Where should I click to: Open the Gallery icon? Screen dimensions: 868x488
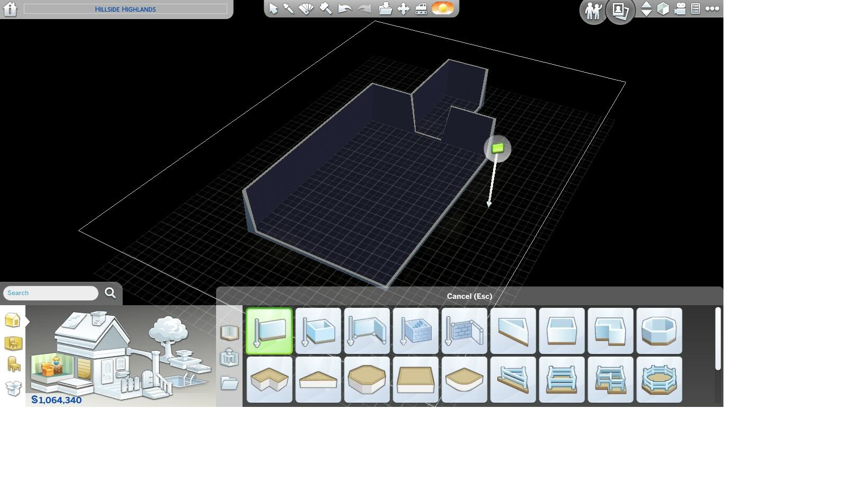click(x=620, y=11)
